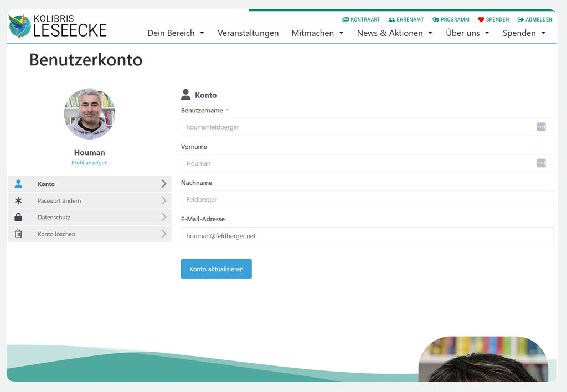The height and width of the screenshot is (392, 567).
Task: Open the Konto löschen tab
Action: pyautogui.click(x=89, y=234)
